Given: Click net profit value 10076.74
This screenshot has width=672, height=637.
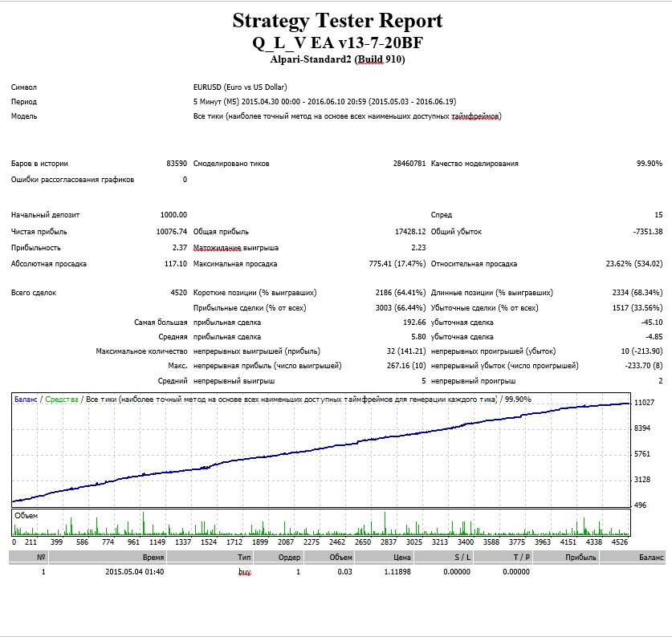Looking at the screenshot, I should pos(172,231).
